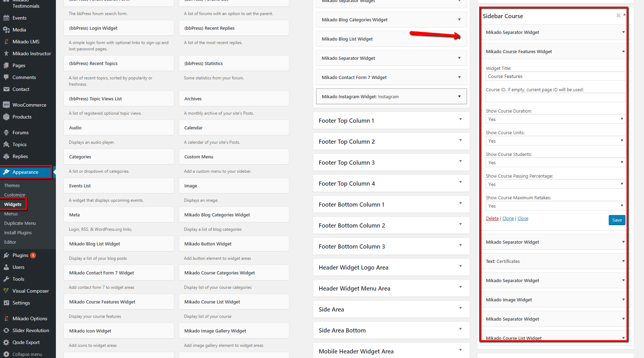Click the Mikado LMS icon
The image size is (644, 358).
[x=6, y=42]
